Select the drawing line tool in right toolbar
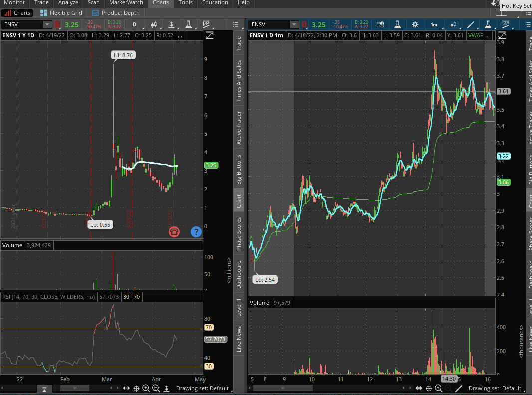This screenshot has height=395, width=532. pos(470,24)
